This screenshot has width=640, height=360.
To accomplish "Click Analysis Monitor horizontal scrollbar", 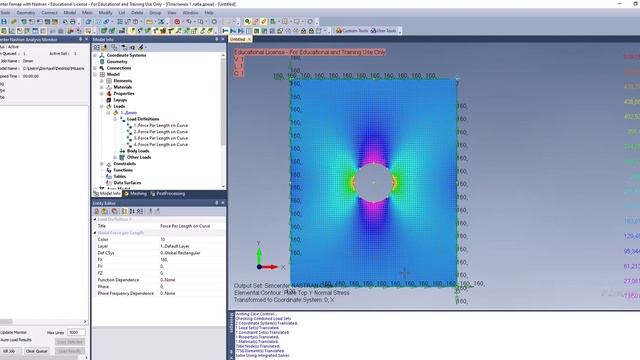I will click(x=6, y=322).
